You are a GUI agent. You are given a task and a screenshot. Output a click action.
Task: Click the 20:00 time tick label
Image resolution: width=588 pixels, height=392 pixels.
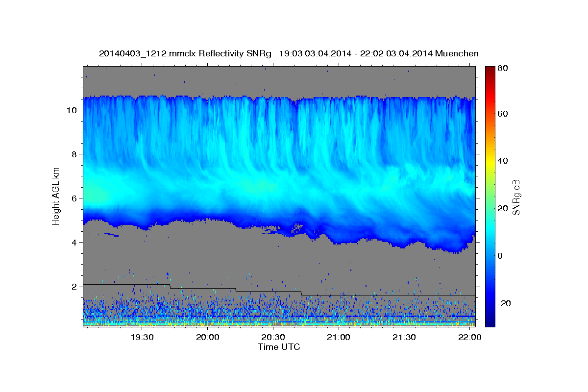208,337
